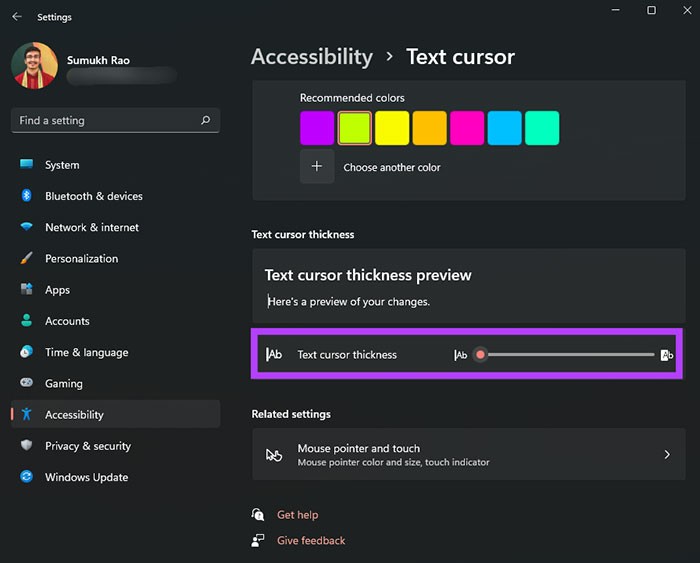Click the Bluetooth & devices icon
The image size is (700, 563).
[26, 196]
